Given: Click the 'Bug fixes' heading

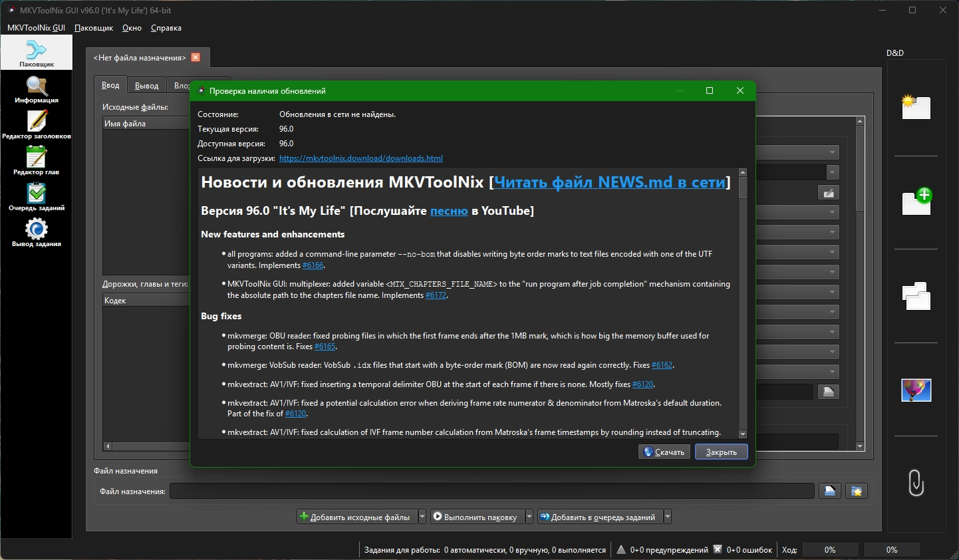Looking at the screenshot, I should click(221, 316).
